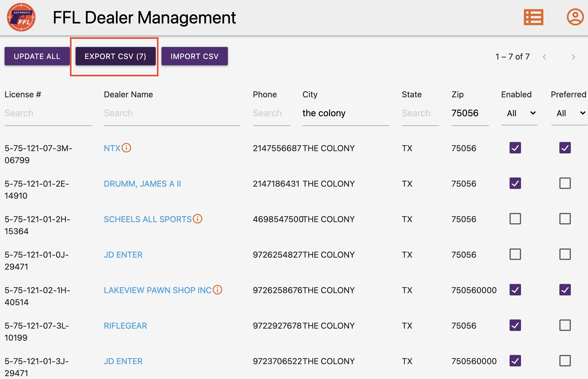Click the License # search field
This screenshot has width=588, height=379.
48,113
